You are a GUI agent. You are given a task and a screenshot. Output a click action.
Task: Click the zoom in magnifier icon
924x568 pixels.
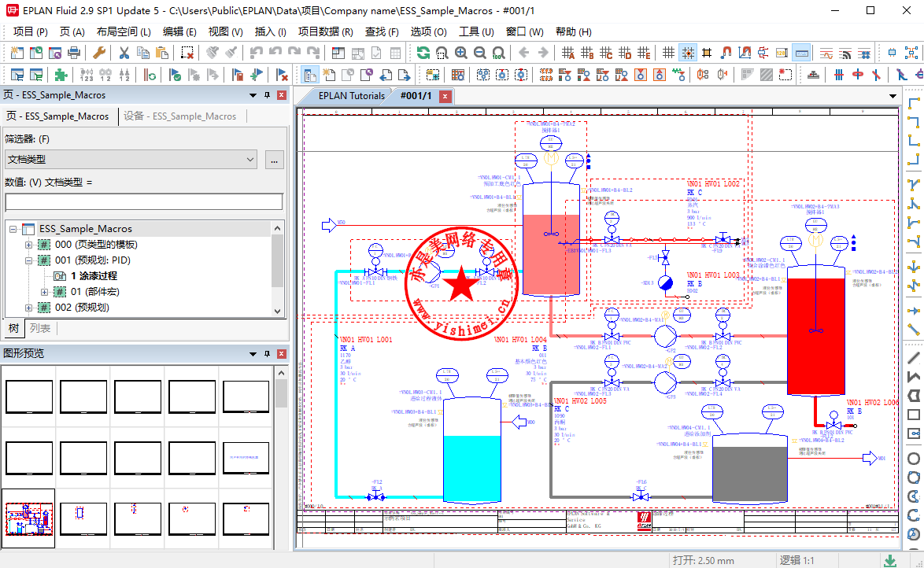(461, 53)
